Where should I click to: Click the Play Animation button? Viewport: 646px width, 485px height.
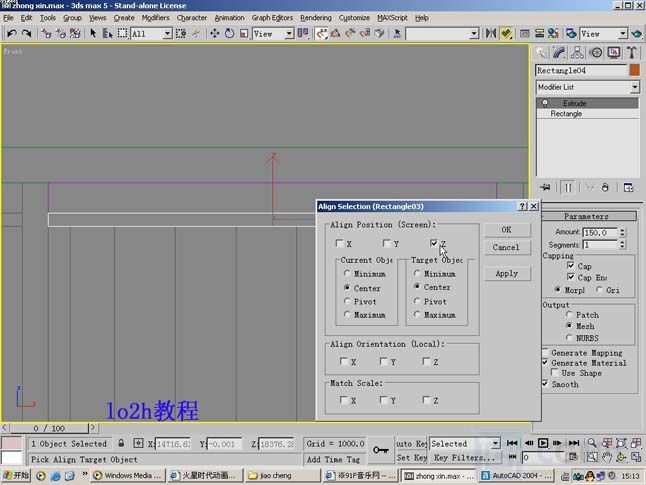pyautogui.click(x=543, y=443)
